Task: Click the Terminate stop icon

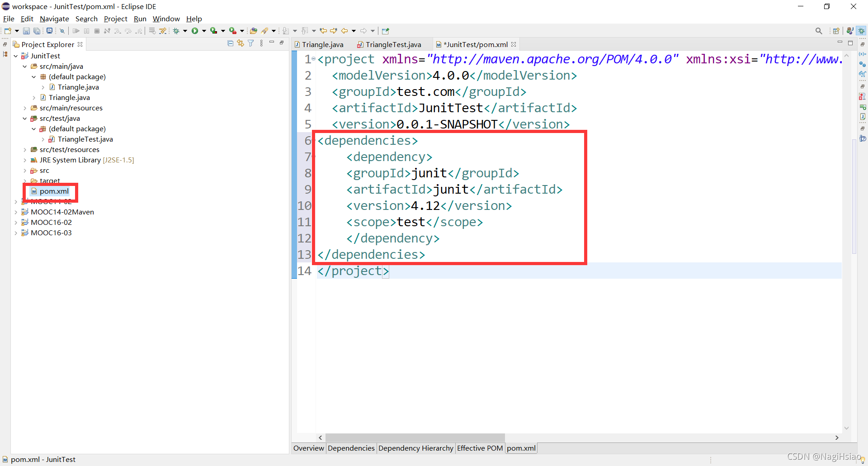Action: [x=97, y=31]
